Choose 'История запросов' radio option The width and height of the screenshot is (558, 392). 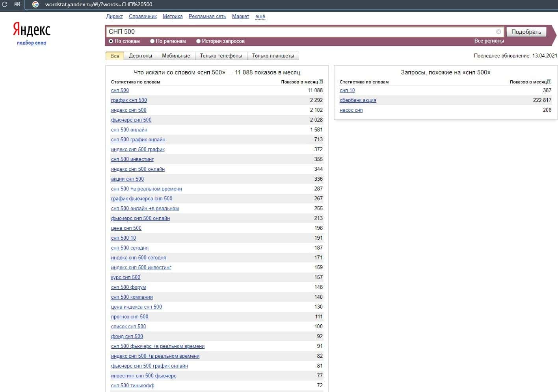199,41
